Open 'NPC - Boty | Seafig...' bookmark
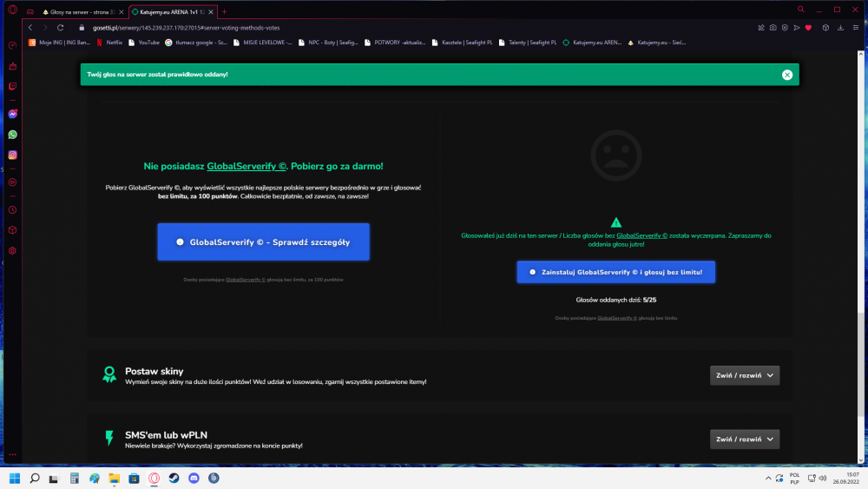Image resolution: width=868 pixels, height=489 pixels. click(x=328, y=43)
